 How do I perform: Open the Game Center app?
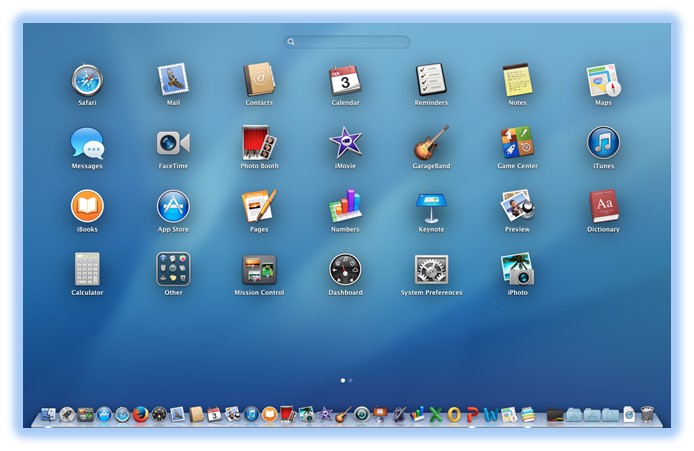(x=517, y=143)
